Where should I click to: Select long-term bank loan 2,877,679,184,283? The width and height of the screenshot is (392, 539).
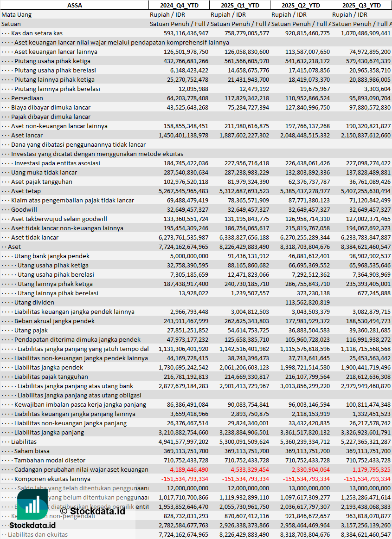(x=183, y=386)
